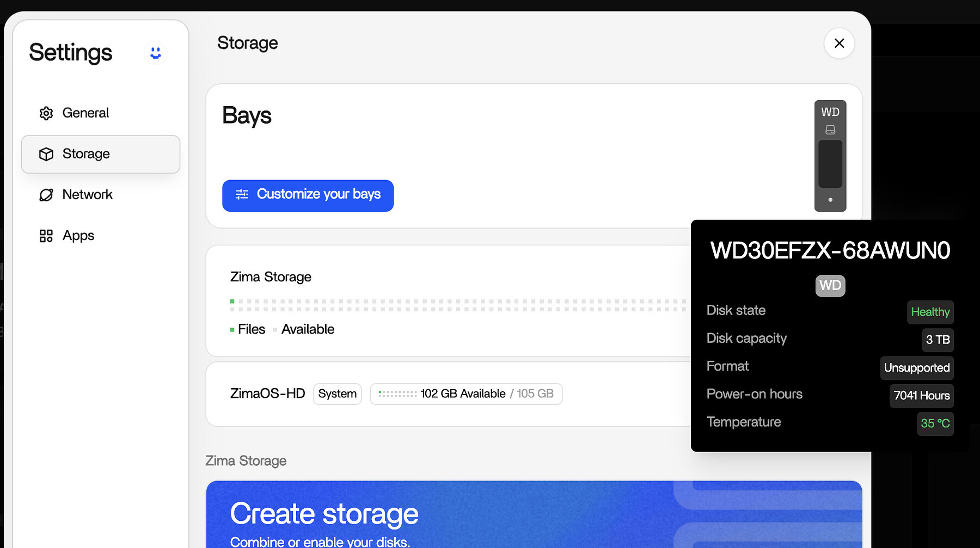This screenshot has height=548, width=980.
Task: Click the Network planet icon
Action: (x=46, y=195)
